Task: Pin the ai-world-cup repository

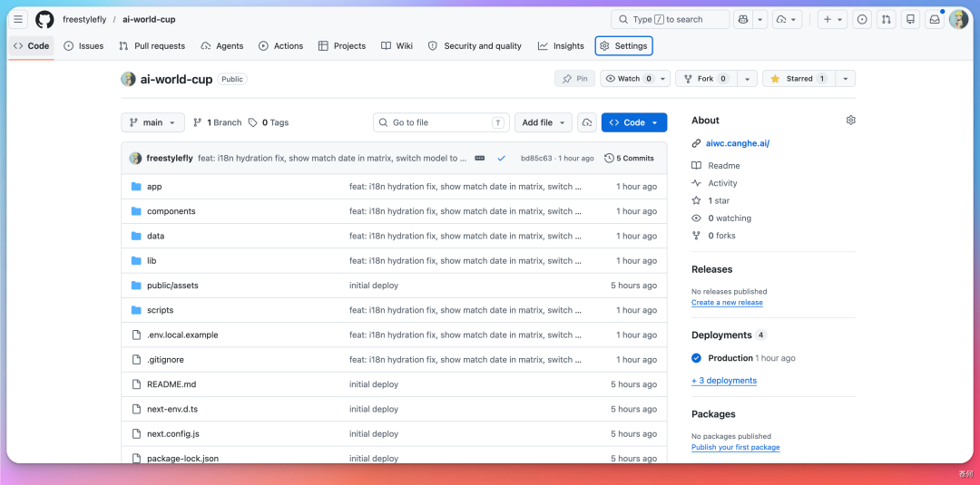Action: click(x=575, y=79)
